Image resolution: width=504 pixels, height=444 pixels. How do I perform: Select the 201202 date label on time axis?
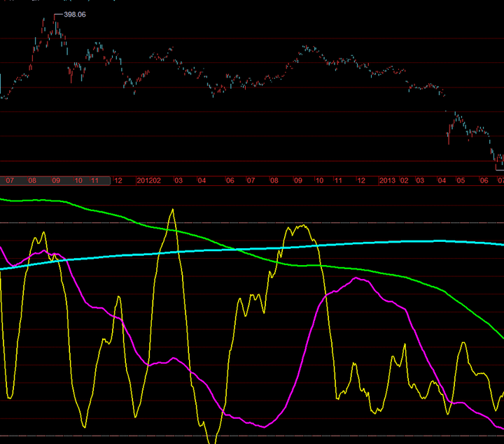click(148, 180)
